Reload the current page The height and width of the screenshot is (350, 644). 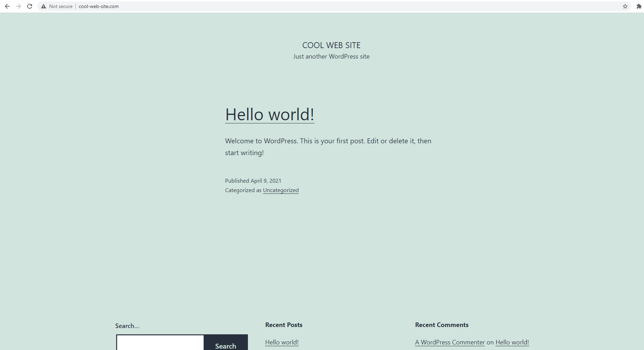tap(30, 6)
